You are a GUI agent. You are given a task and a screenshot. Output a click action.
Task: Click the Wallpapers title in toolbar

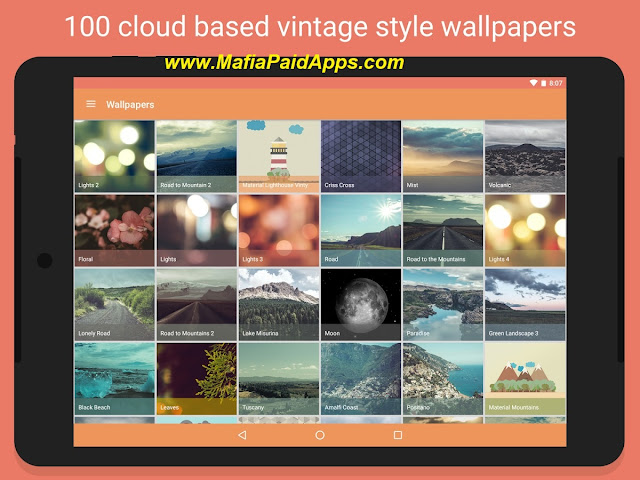coord(130,104)
